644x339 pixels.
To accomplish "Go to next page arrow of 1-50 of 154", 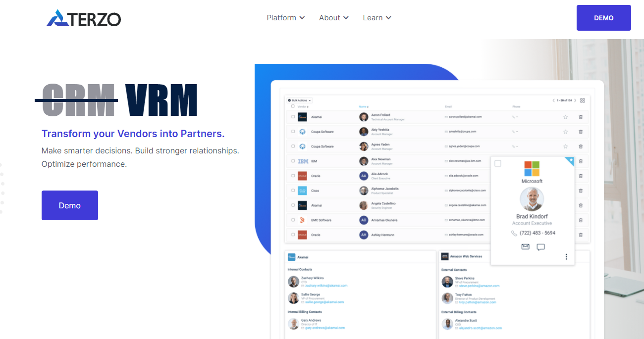I will coord(575,100).
